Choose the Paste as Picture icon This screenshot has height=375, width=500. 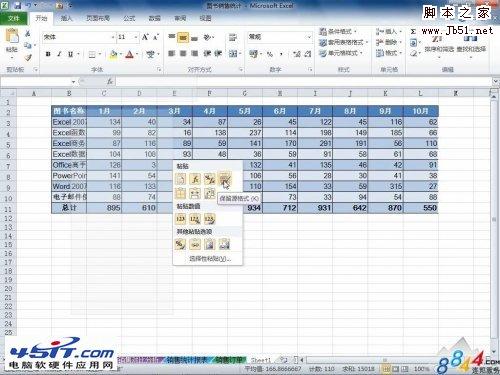[209, 245]
